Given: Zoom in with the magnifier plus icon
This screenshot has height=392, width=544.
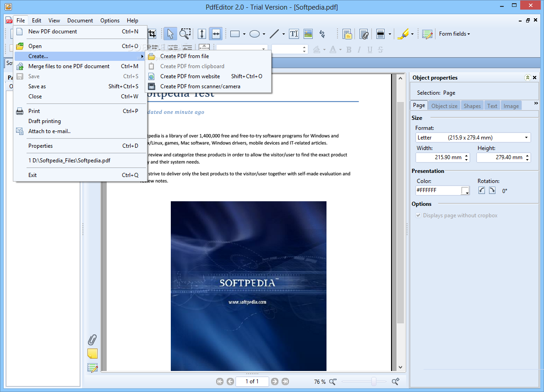Looking at the screenshot, I should coord(396,381).
